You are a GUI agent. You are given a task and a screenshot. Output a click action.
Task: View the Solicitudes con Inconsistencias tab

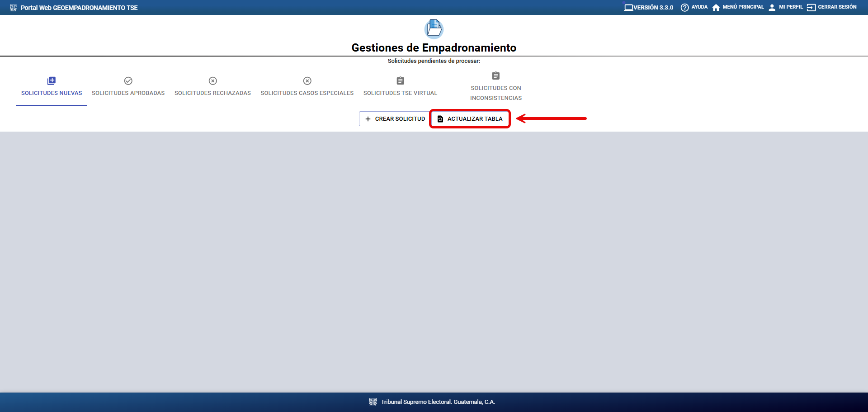(495, 87)
